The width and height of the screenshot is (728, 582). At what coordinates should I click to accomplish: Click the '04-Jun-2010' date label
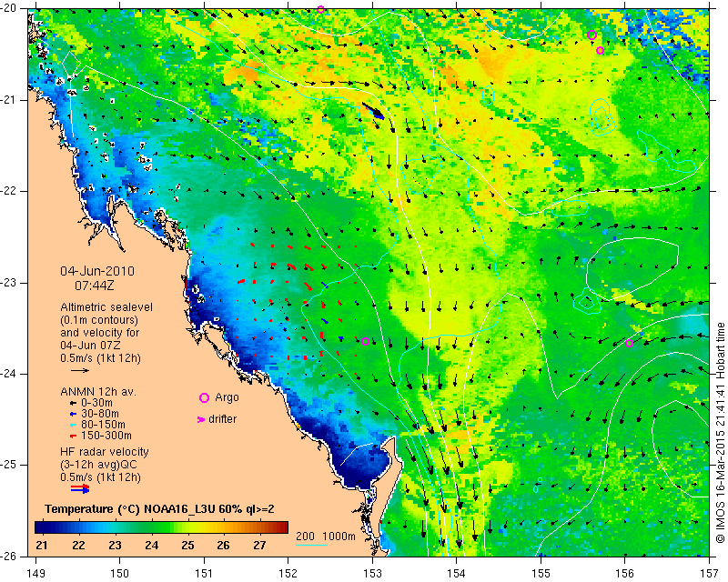tap(97, 271)
